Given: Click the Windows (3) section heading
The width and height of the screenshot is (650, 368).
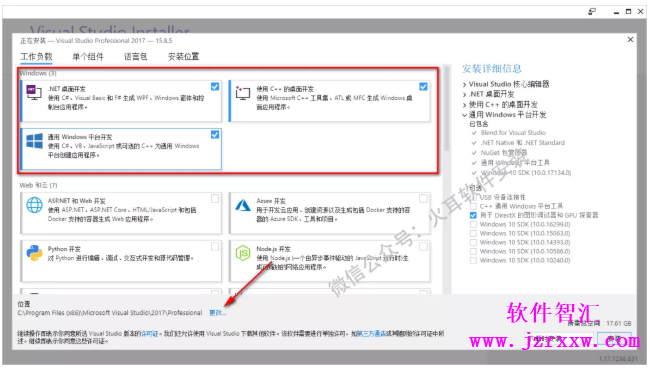Looking at the screenshot, I should [x=38, y=73].
